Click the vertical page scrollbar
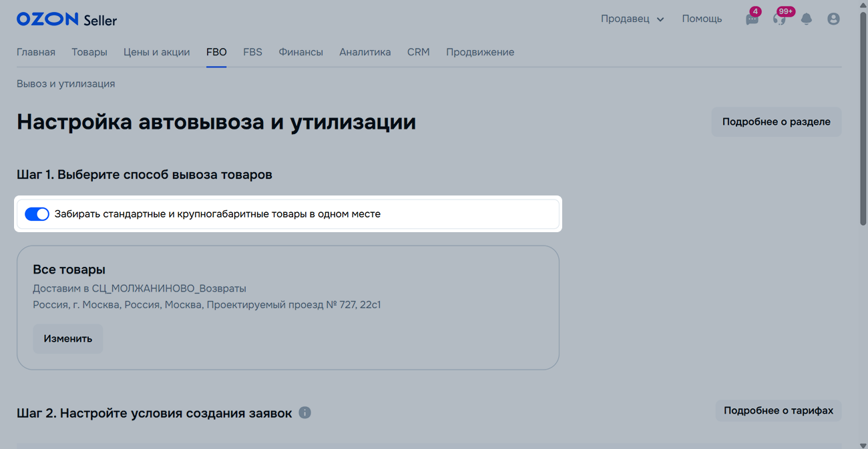This screenshot has height=449, width=868. (863, 133)
